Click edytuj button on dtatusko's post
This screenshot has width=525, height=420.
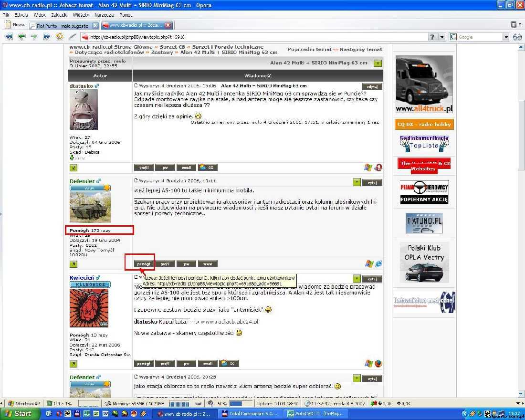pyautogui.click(x=372, y=87)
